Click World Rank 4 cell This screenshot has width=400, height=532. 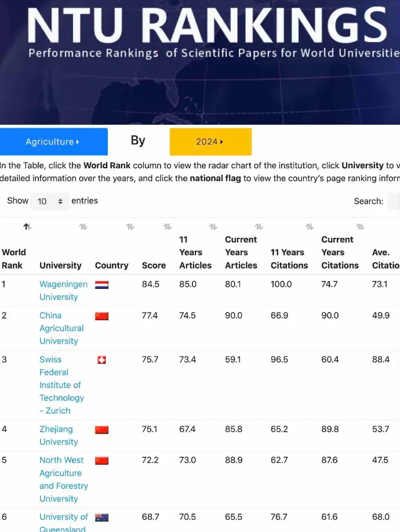[x=4, y=429]
